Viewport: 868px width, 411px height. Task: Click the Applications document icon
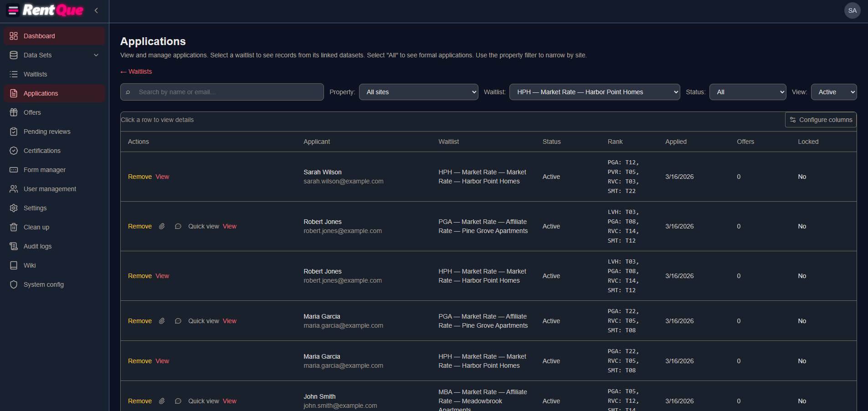14,93
